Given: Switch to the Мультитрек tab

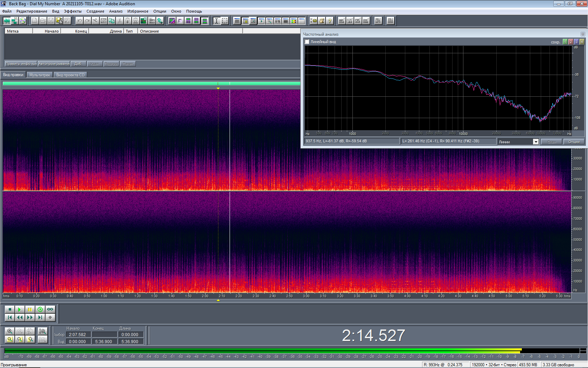Looking at the screenshot, I should point(40,75).
